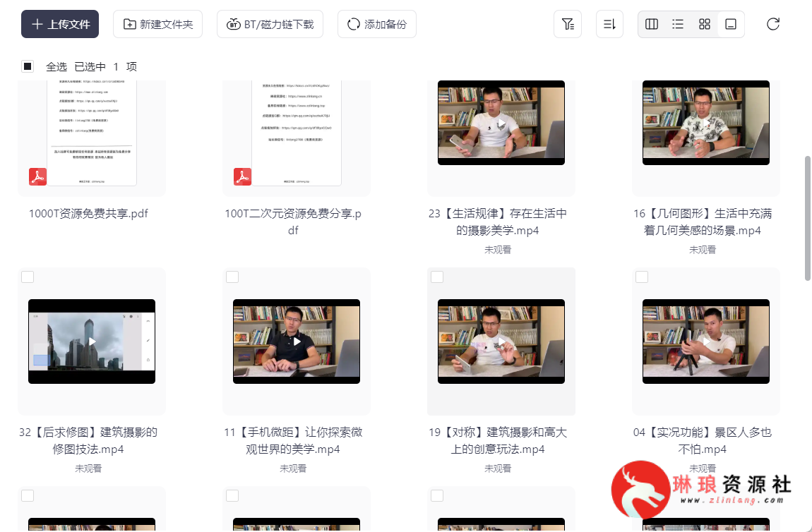
Task: Create a new folder with 新建文件夹
Action: point(158,24)
